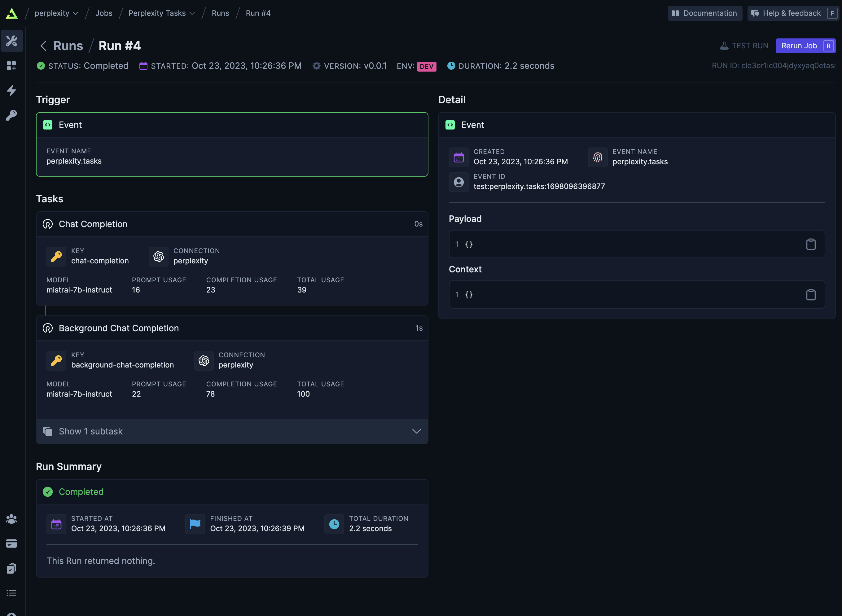842x616 pixels.
Task: Expand Show 1 subtask
Action: [232, 431]
